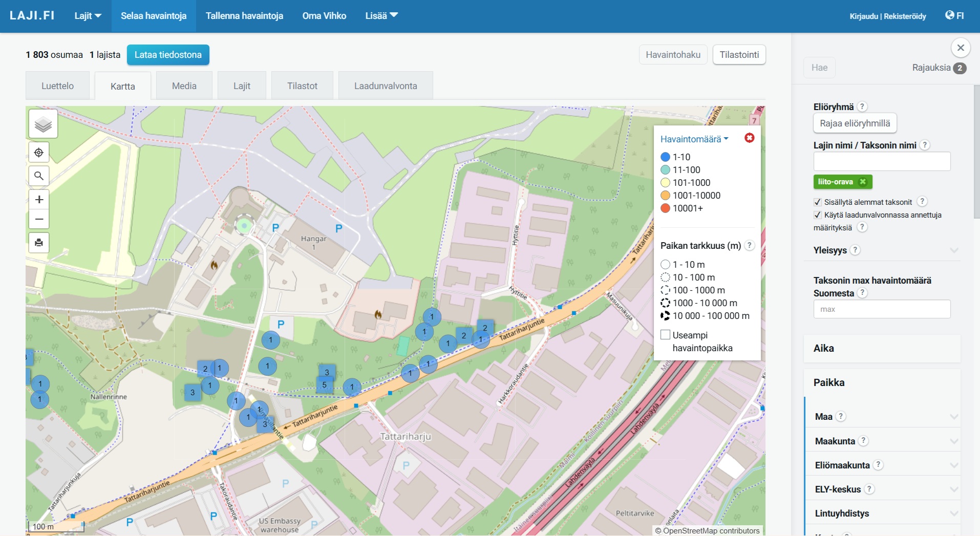Zoom out the map with minus button
980x536 pixels.
coord(39,220)
